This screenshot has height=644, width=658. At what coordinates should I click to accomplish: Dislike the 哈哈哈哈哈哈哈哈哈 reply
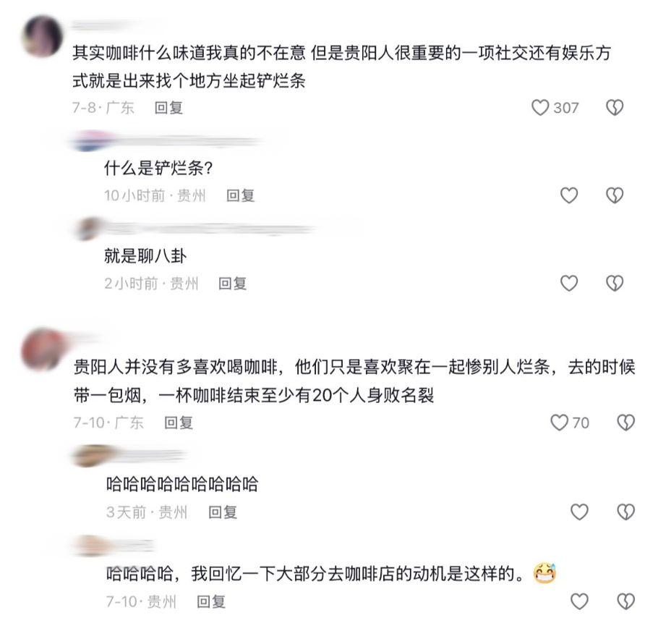click(x=625, y=512)
